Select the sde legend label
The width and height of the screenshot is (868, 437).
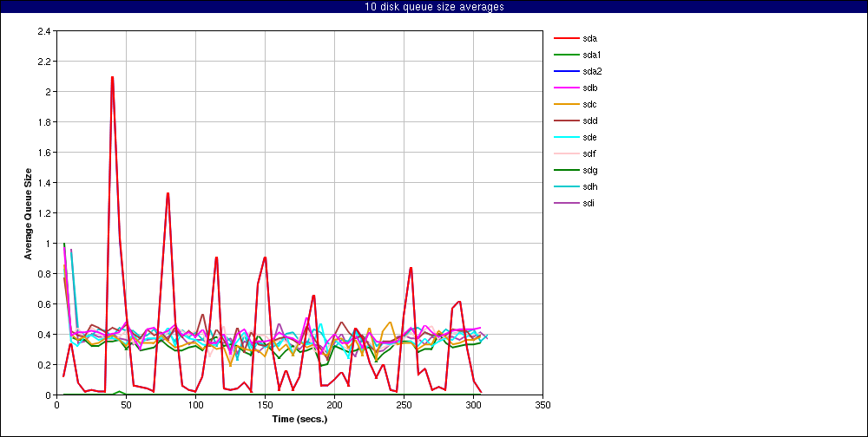click(x=590, y=137)
